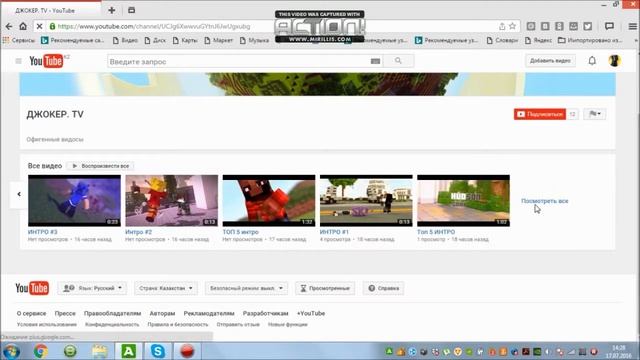Open the on-screen keyboard in search box
Viewport: 640px width, 360px height.
pyautogui.click(x=376, y=61)
